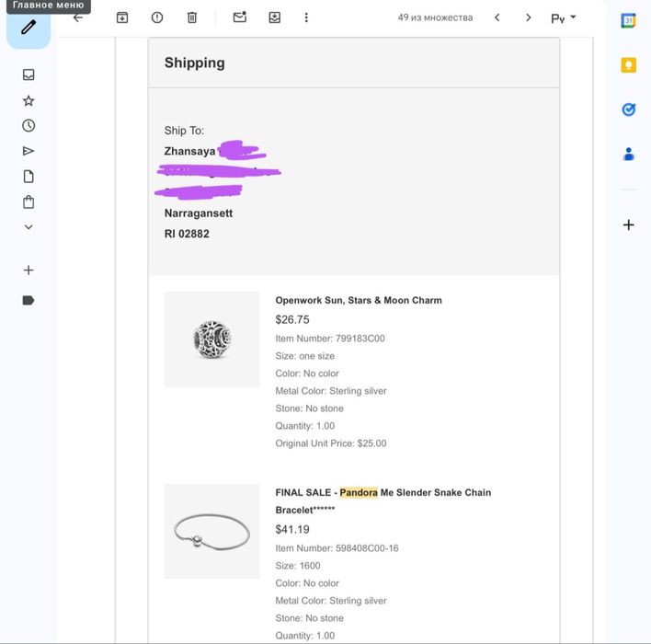
Task: Click the Ship To: label
Action: [184, 131]
